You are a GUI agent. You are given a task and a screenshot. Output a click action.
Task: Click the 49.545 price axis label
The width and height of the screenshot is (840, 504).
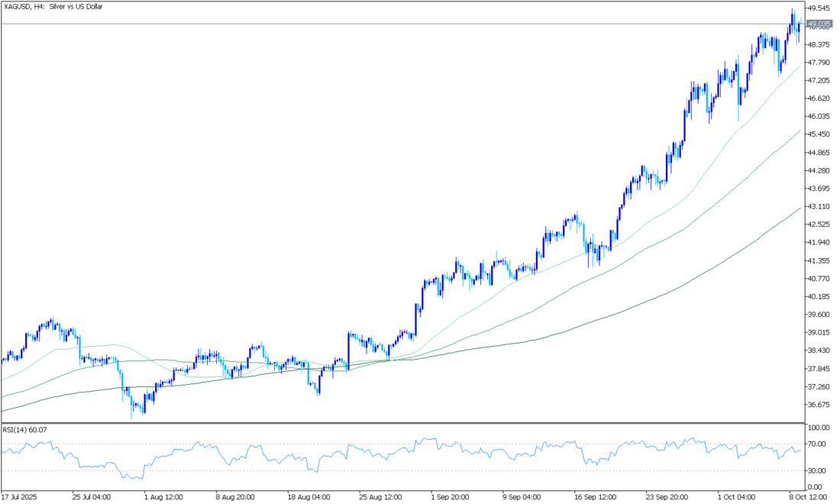pyautogui.click(x=819, y=9)
